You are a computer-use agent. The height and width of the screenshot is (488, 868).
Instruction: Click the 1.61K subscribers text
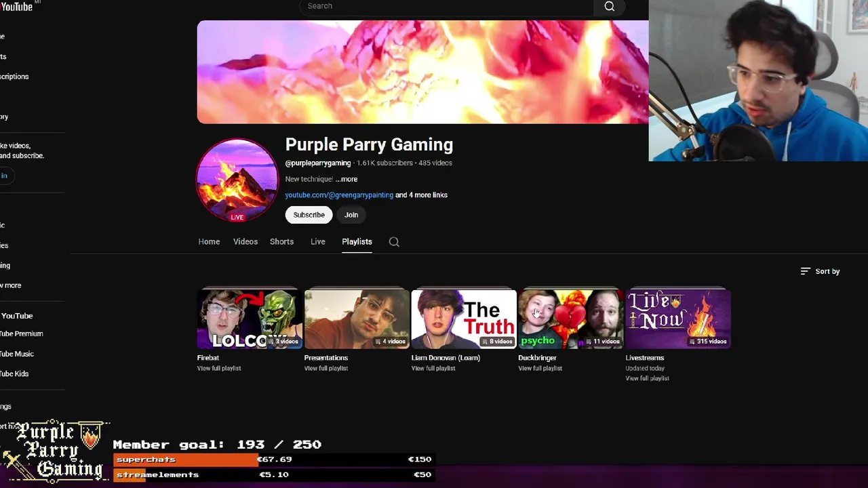point(384,163)
